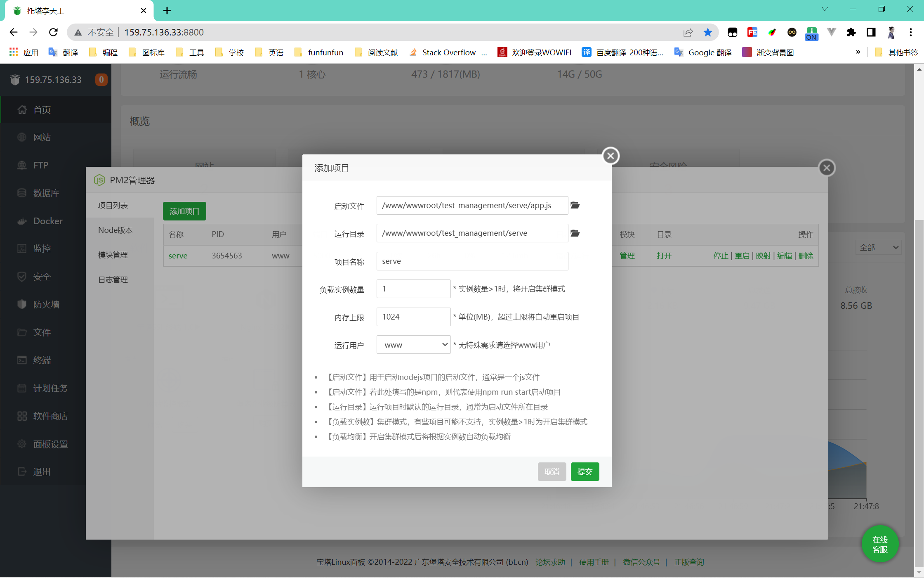Open the 日志管理 tab
This screenshot has height=578, width=924.
tap(113, 280)
